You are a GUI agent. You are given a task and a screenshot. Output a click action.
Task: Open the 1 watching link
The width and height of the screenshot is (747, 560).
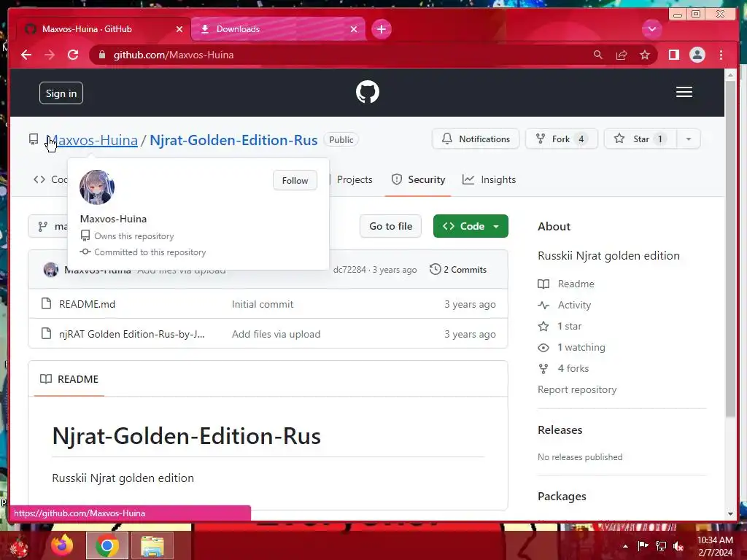tap(572, 347)
